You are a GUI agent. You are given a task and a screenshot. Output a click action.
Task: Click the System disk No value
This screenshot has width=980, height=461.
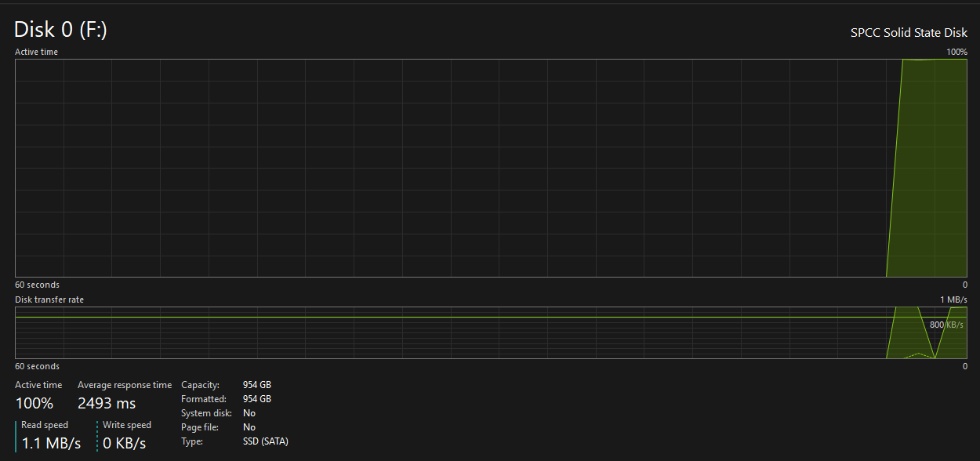249,413
